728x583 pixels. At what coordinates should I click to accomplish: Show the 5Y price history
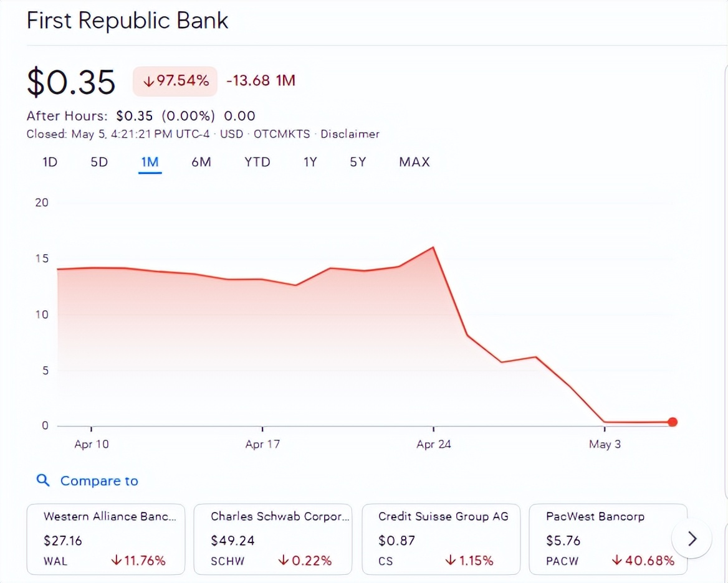pyautogui.click(x=358, y=162)
